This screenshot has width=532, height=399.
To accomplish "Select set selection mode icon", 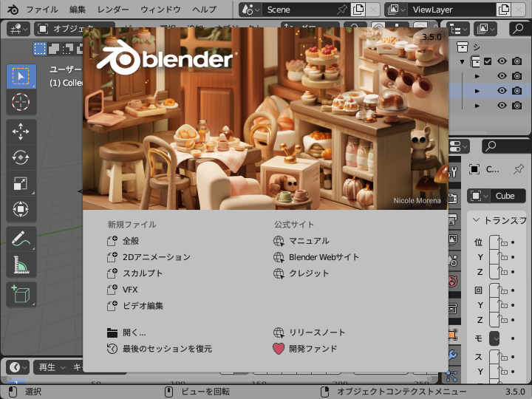I will point(40,49).
